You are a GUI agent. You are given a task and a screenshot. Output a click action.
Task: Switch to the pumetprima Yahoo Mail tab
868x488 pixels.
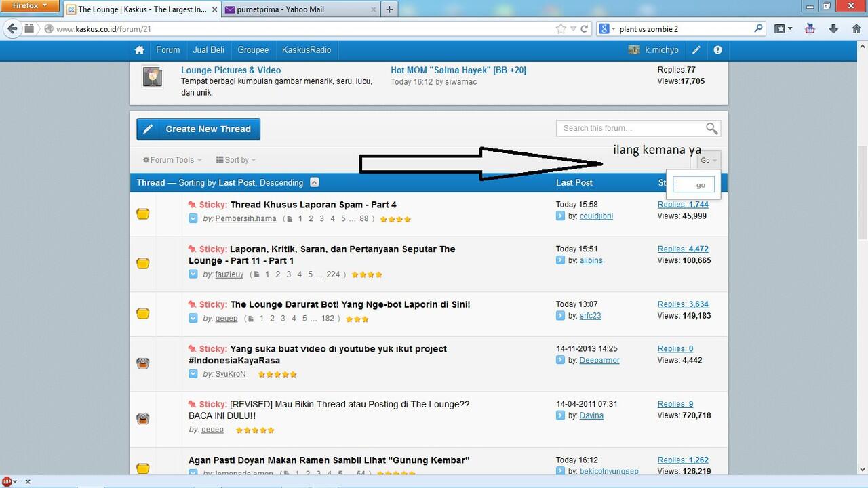[300, 9]
